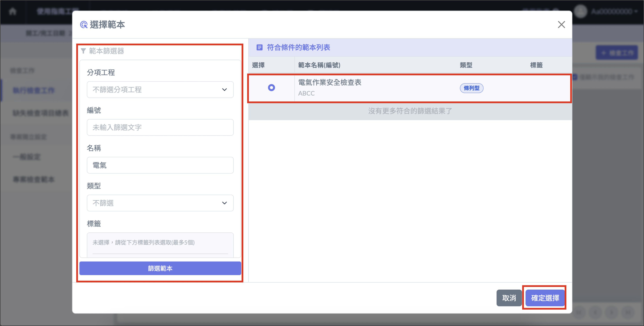This screenshot has width=644, height=326.
Task: Click the chevron arrow in 不篩選分項工程 field
Action: click(224, 90)
